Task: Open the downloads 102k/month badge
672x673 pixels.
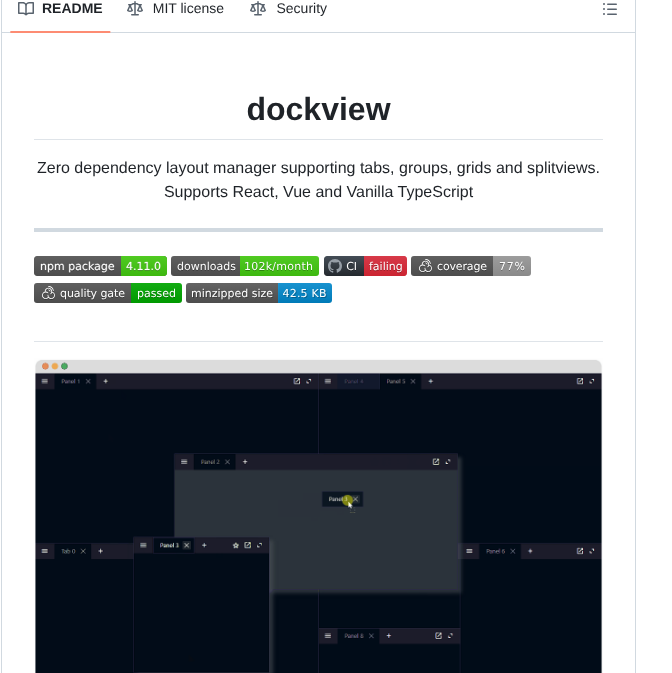Action: click(x=245, y=266)
